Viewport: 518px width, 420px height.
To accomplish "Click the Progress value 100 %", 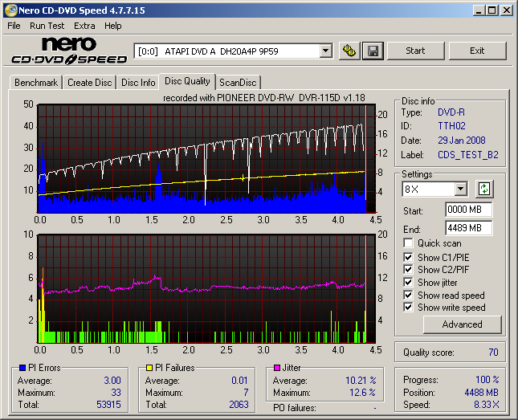I will 487,380.
